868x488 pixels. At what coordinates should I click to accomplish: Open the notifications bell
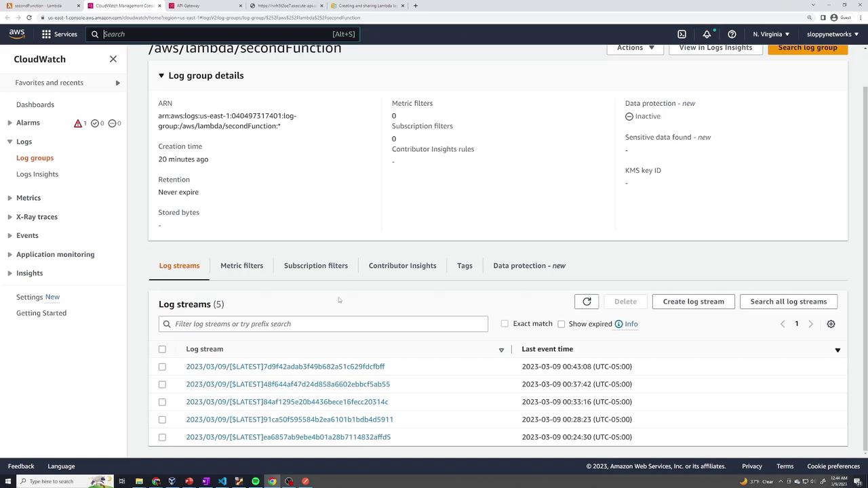pos(707,34)
